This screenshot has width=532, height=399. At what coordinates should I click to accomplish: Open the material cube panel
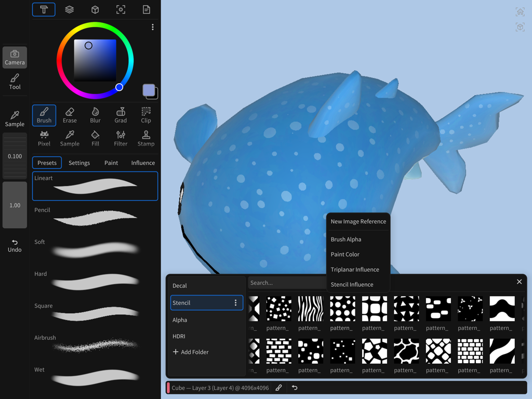pyautogui.click(x=95, y=9)
